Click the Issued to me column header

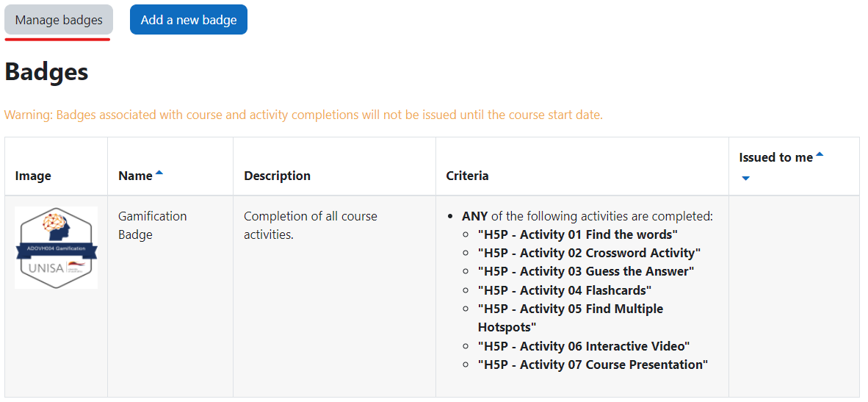coord(775,158)
